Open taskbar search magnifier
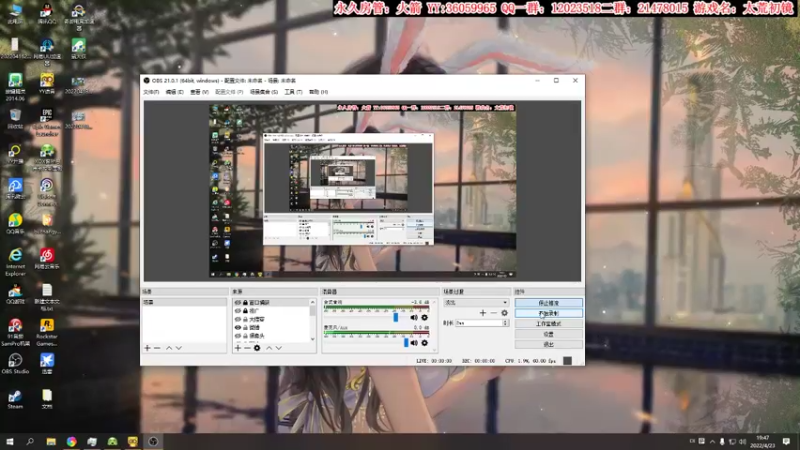Viewport: 800px width, 450px height. click(30, 441)
